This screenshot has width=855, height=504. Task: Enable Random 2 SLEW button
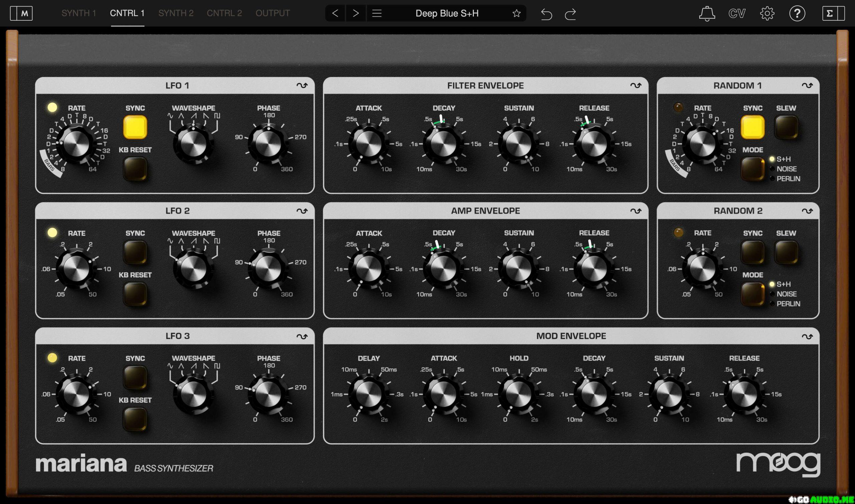[786, 253]
